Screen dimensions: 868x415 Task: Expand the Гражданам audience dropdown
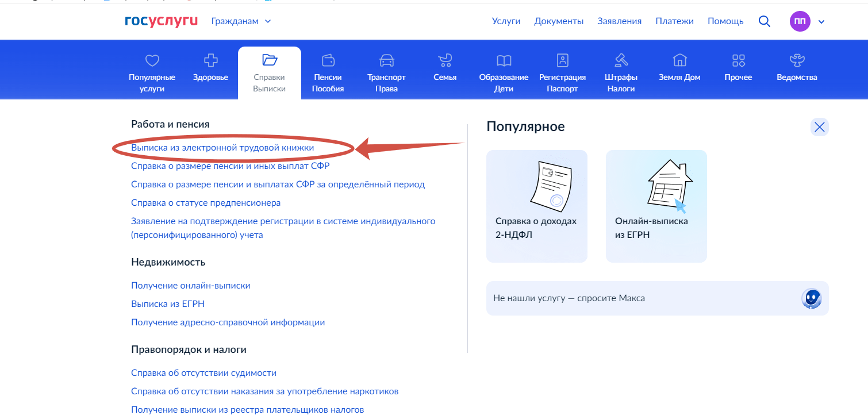click(x=241, y=21)
